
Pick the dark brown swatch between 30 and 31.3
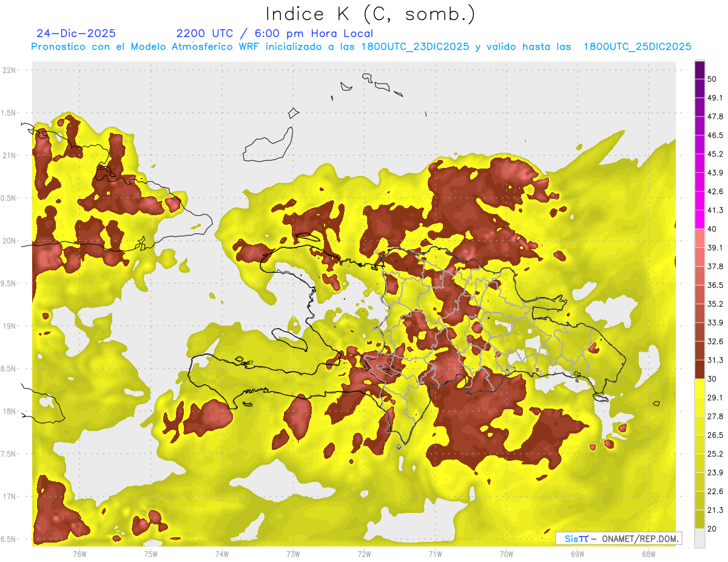point(699,369)
